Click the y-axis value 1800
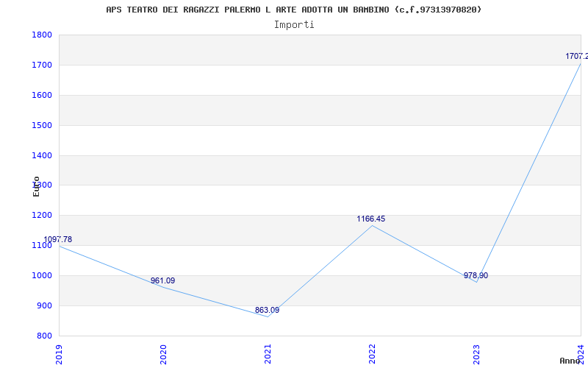 (42, 35)
